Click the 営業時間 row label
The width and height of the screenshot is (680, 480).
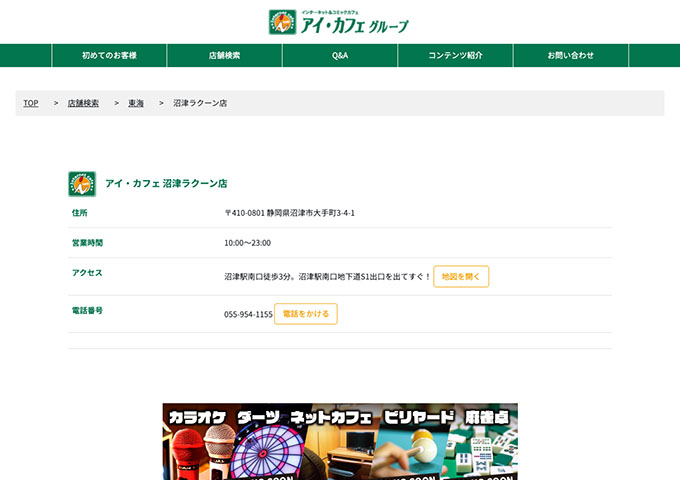(x=87, y=242)
